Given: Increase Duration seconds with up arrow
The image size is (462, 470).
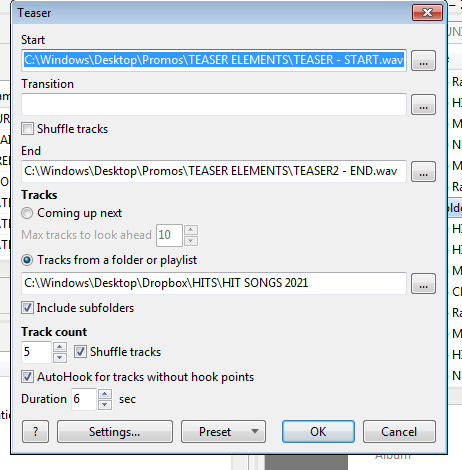Looking at the screenshot, I should 105,394.
